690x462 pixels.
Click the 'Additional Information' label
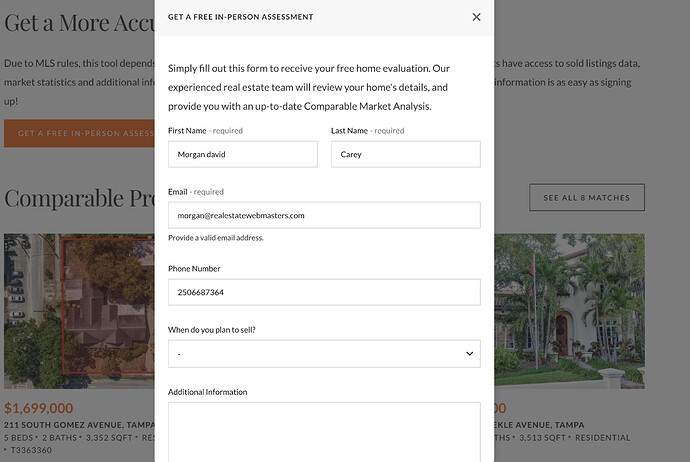pyautogui.click(x=207, y=392)
